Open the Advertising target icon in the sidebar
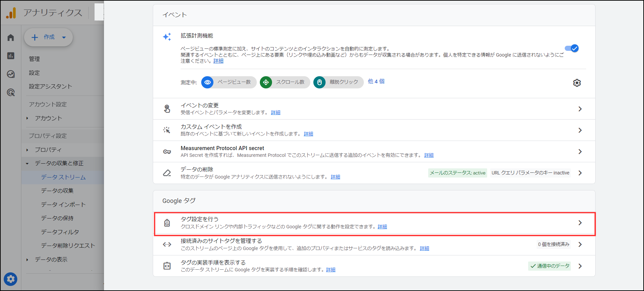This screenshot has width=644, height=291. click(x=11, y=92)
